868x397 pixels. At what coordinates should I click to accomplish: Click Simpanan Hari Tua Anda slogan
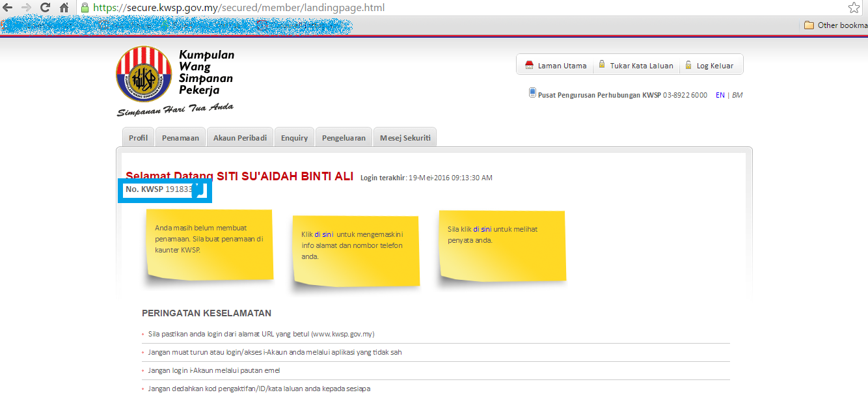[175, 110]
